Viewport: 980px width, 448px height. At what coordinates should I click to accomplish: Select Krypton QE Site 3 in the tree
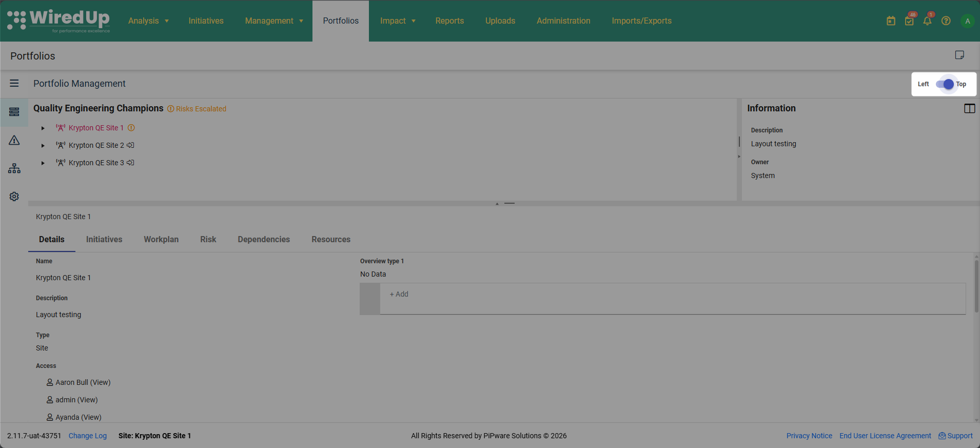96,163
